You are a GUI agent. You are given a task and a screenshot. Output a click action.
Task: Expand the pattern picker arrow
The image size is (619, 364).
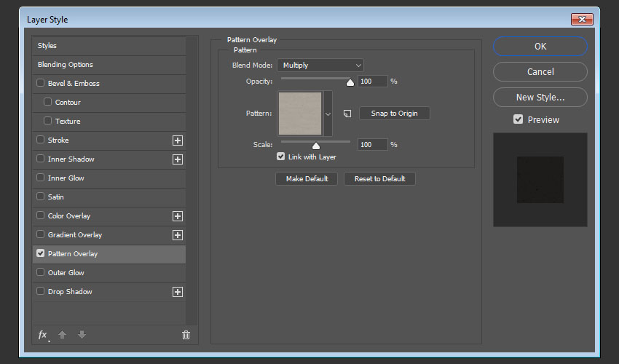tap(328, 114)
